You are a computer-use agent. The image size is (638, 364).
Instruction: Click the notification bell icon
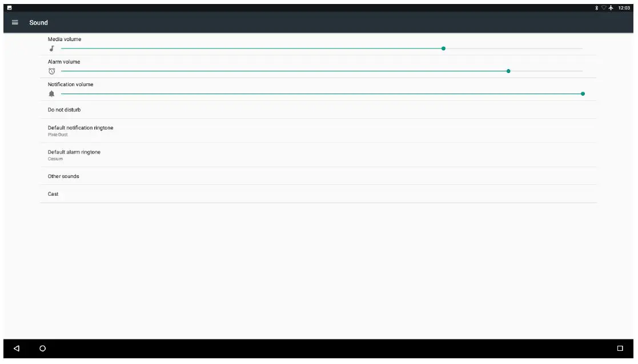pyautogui.click(x=51, y=94)
